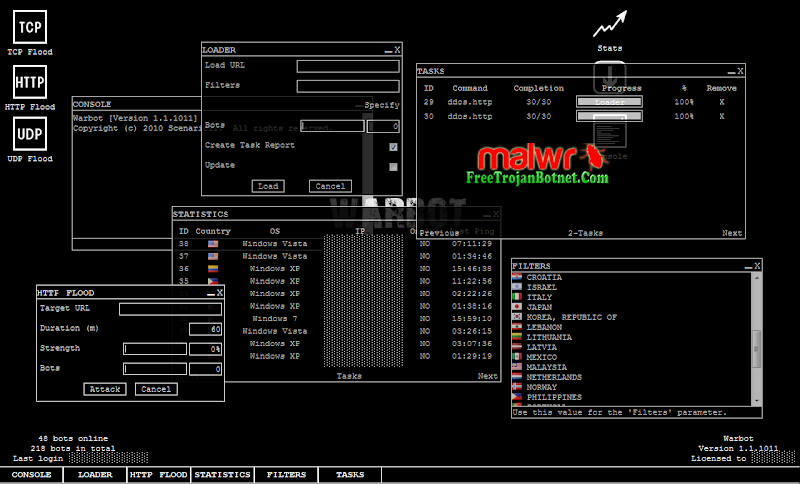Click the Strength percent field showing 0%
800x484 pixels.
[205, 349]
